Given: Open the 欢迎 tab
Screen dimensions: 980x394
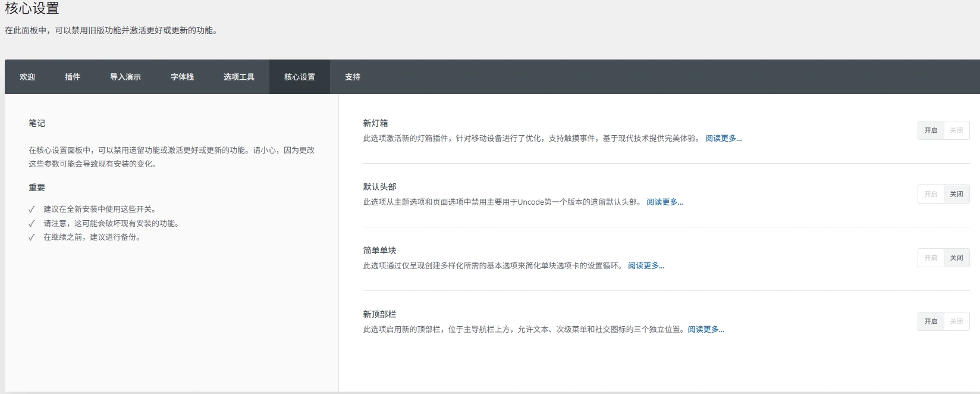Looking at the screenshot, I should pos(27,77).
